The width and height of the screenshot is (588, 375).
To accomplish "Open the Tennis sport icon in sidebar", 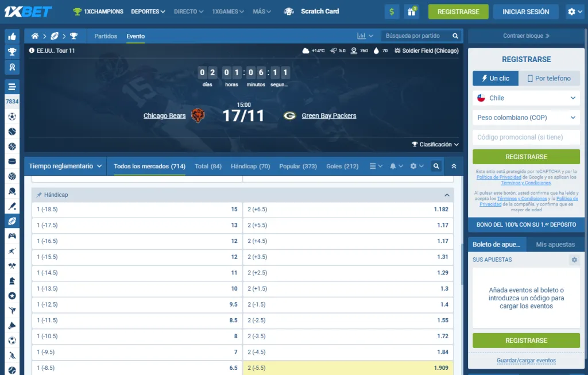I will coord(12,132).
